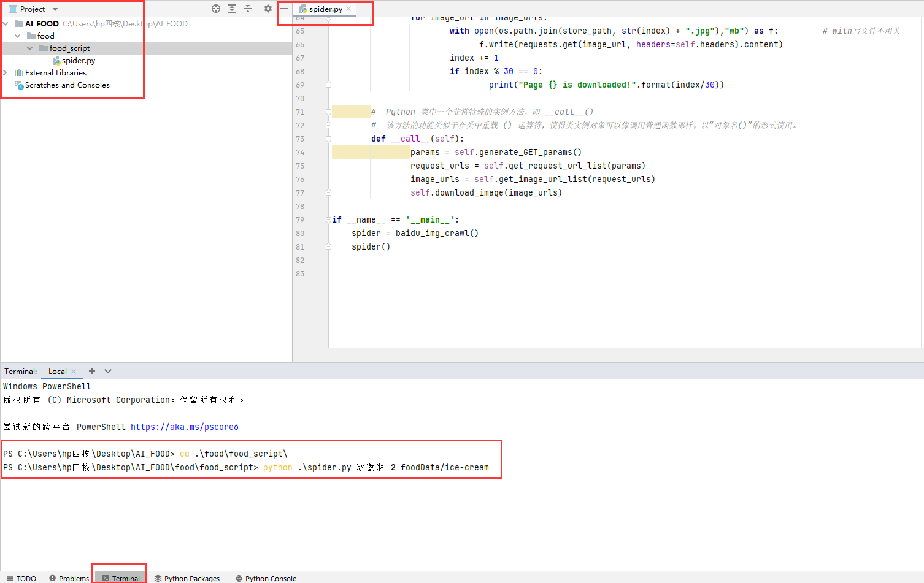Click the 'if index % 30 == 0:' line
This screenshot has height=583, width=924.
tap(496, 72)
